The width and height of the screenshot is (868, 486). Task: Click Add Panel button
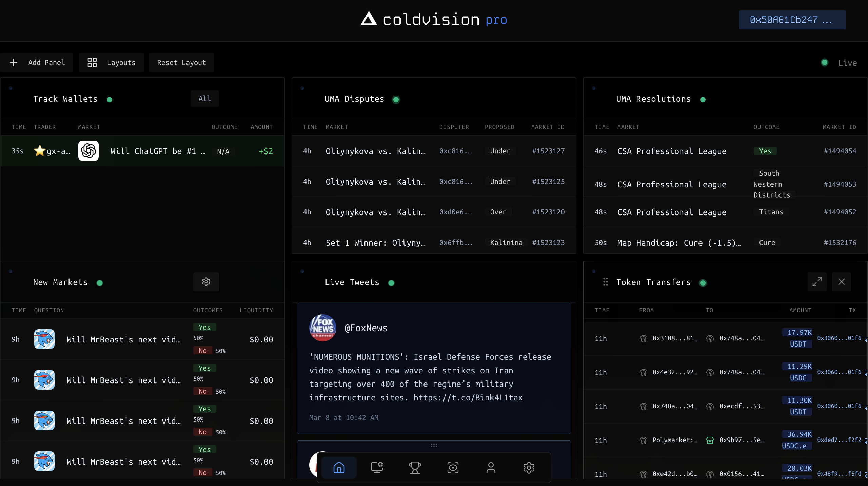[x=37, y=62]
